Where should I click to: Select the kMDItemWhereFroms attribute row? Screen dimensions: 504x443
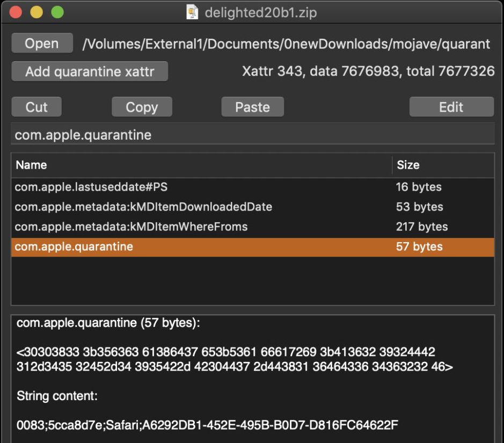click(x=252, y=227)
